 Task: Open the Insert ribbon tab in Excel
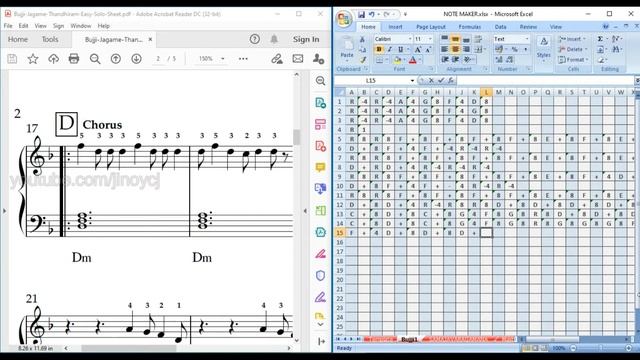pyautogui.click(x=395, y=27)
